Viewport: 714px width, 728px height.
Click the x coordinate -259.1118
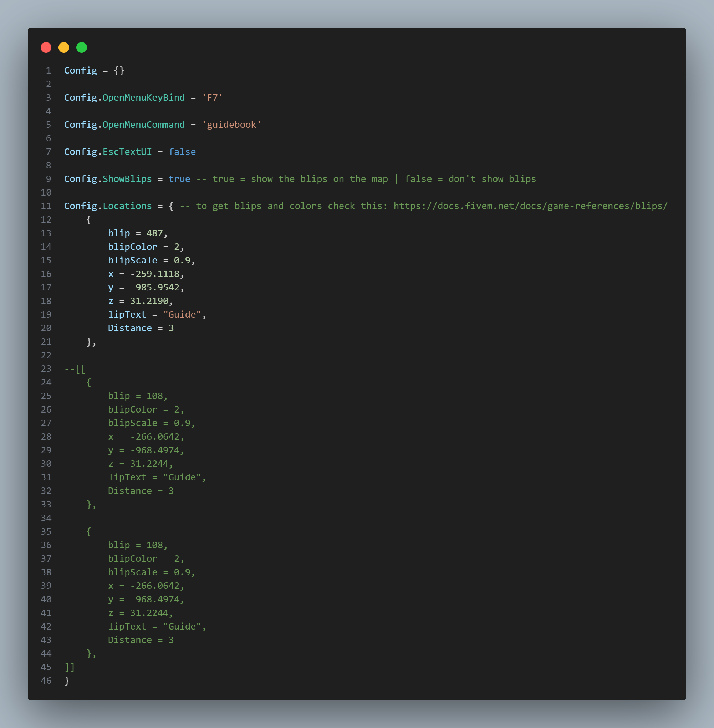(x=154, y=274)
